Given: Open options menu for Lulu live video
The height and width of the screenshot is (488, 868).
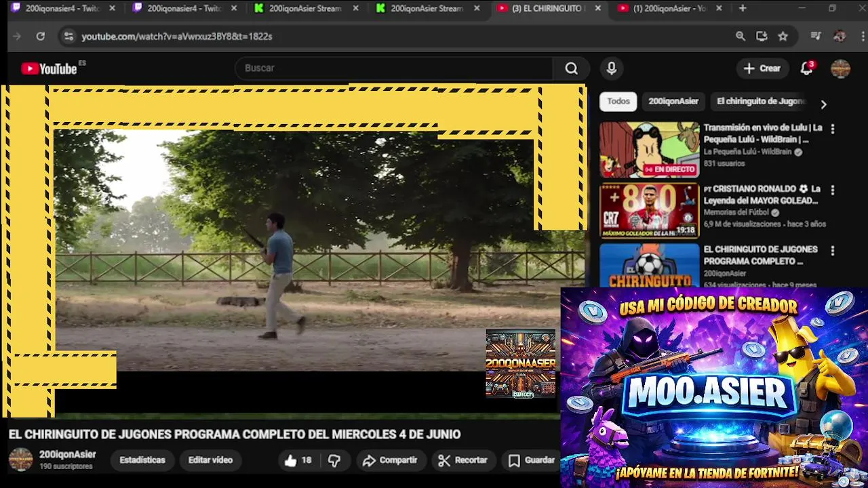Looking at the screenshot, I should coord(833,129).
